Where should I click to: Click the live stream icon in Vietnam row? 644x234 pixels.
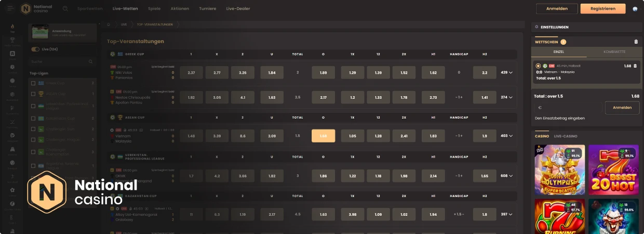[141, 129]
